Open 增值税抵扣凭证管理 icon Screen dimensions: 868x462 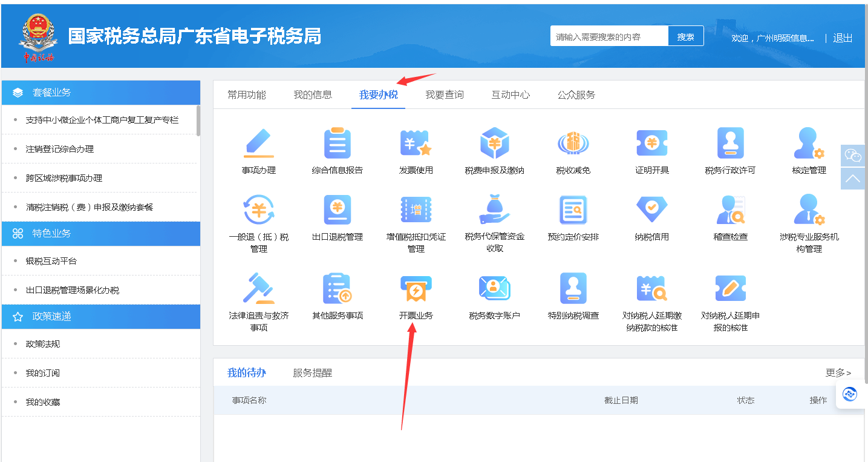coord(416,211)
